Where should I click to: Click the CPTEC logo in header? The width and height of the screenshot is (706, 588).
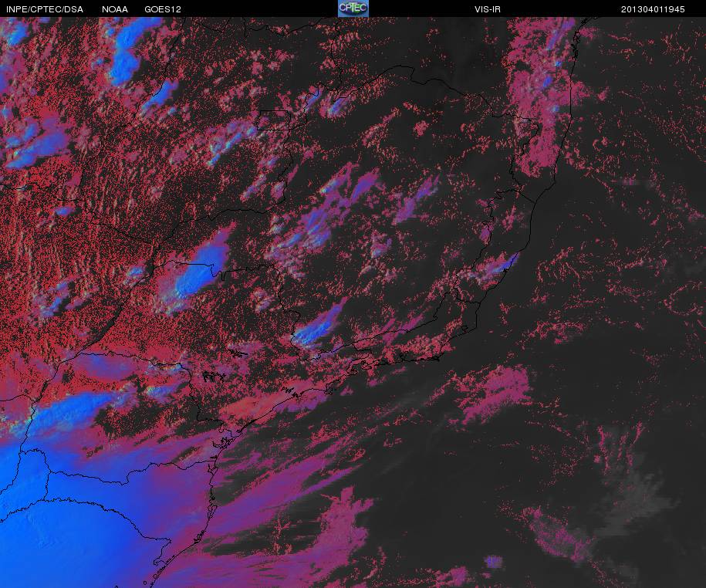click(353, 8)
